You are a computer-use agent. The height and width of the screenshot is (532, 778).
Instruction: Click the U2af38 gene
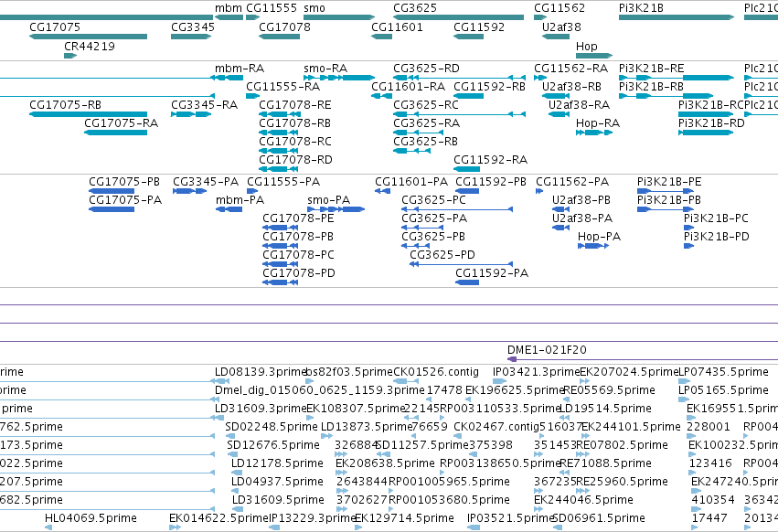[556, 37]
